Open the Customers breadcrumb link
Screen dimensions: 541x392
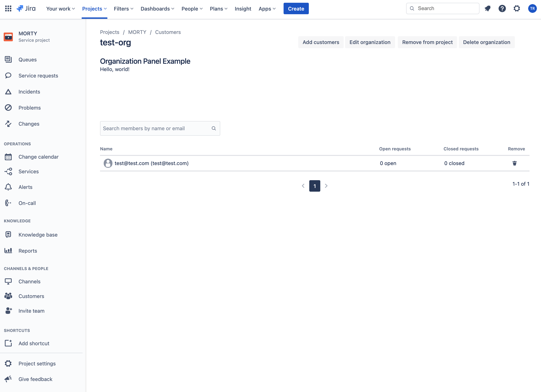(x=168, y=32)
